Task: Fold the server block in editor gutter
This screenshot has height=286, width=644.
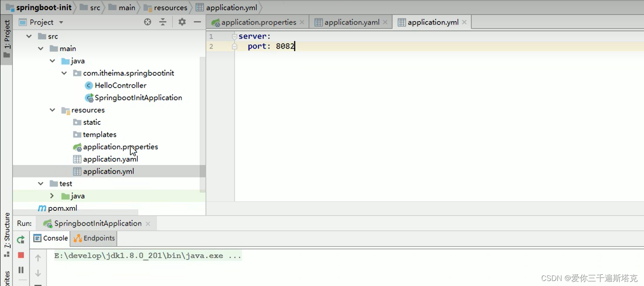Action: [234, 37]
